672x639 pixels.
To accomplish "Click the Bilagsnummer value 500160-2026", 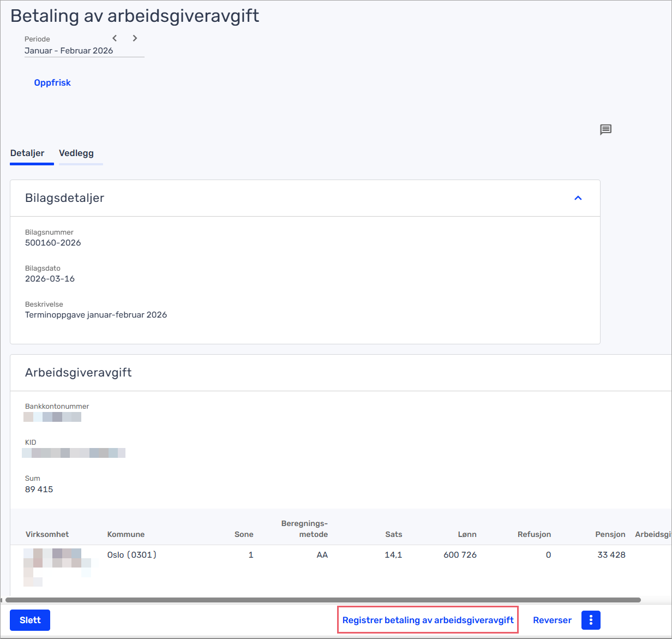I will pos(53,243).
